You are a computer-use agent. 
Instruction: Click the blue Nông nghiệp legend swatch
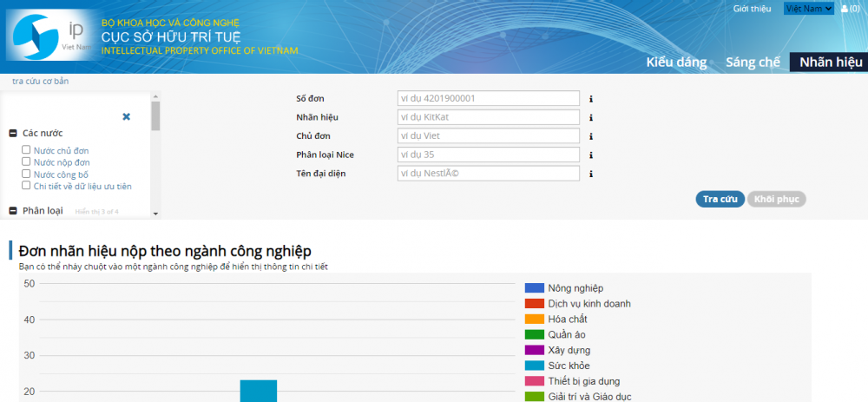pyautogui.click(x=534, y=288)
